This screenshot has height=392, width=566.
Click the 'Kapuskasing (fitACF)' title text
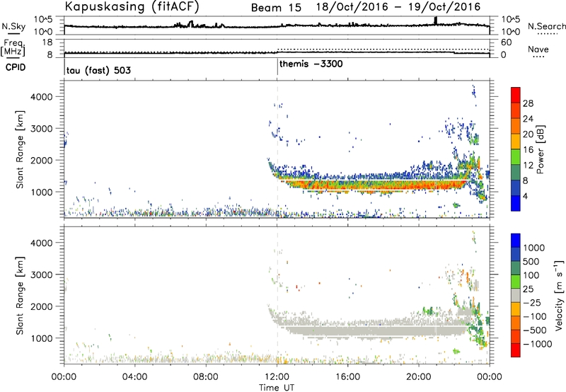tap(132, 6)
